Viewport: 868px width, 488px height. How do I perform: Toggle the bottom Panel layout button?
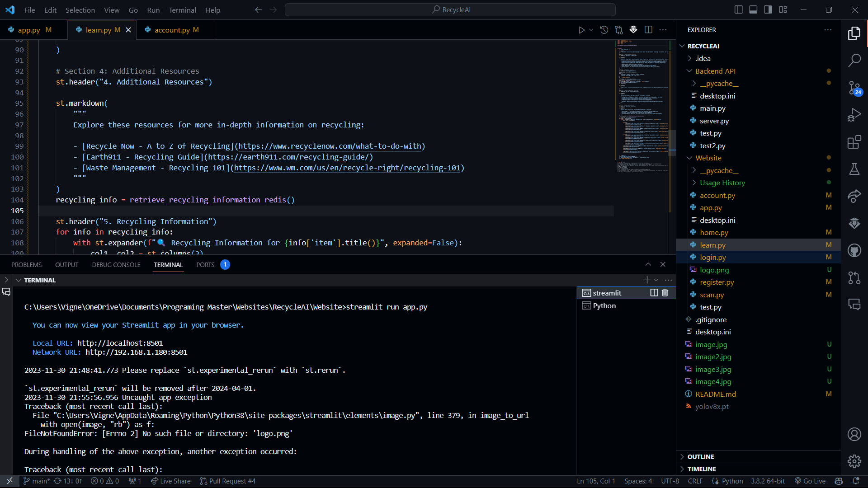[753, 9]
